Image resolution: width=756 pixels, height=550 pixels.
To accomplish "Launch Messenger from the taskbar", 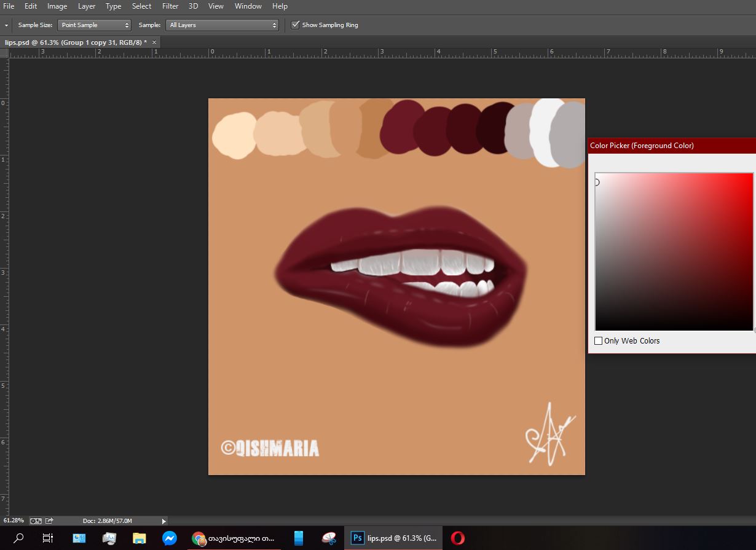I will 170,538.
